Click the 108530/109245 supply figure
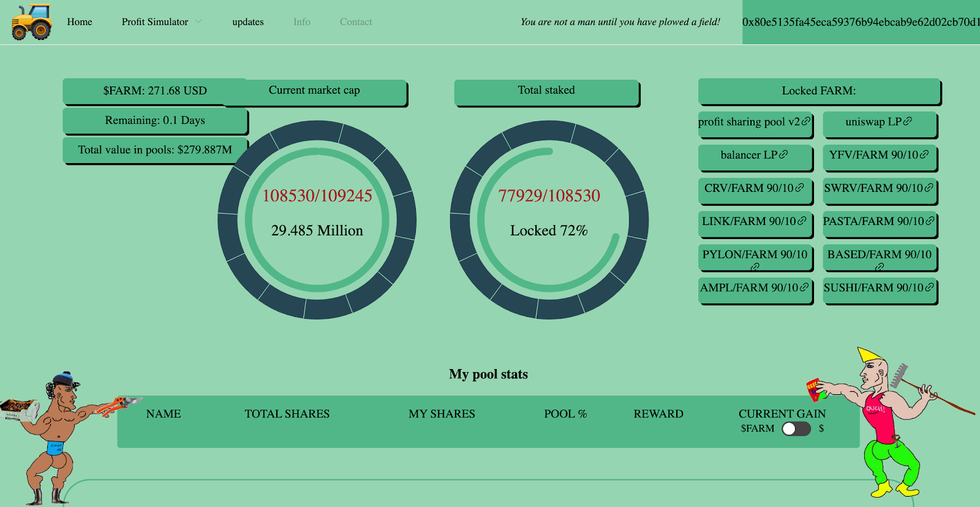This screenshot has height=507, width=980. pyautogui.click(x=317, y=196)
